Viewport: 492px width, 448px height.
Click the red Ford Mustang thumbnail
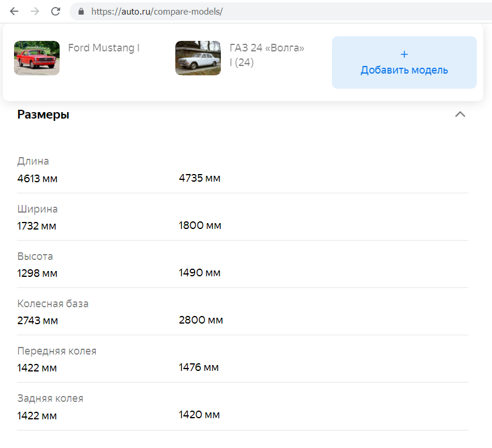(37, 58)
